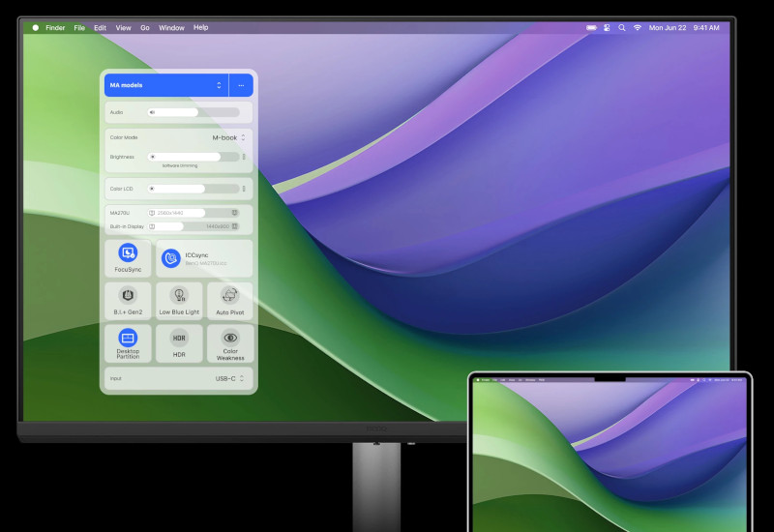Click the speaker icon in Audio slider
The height and width of the screenshot is (532, 774).
tap(152, 112)
